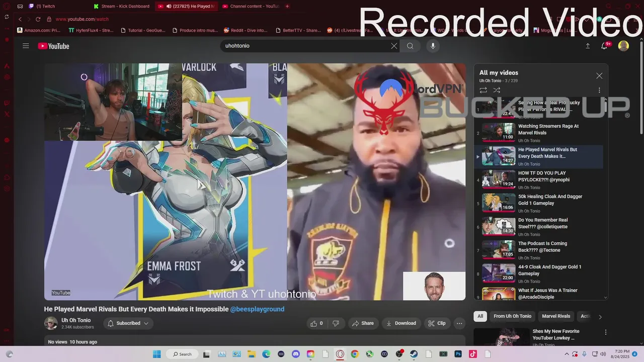
Task: Dislike the video with thumbs down
Action: [336, 323]
